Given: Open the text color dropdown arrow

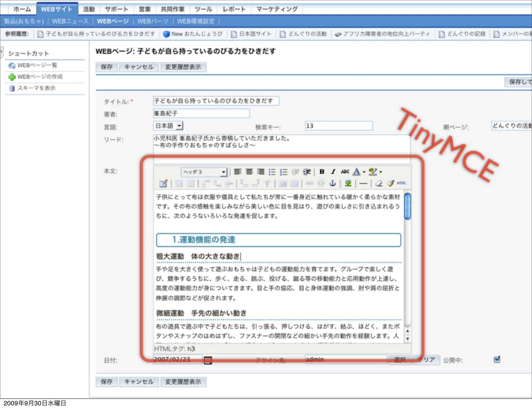Looking at the screenshot, I should (x=364, y=172).
